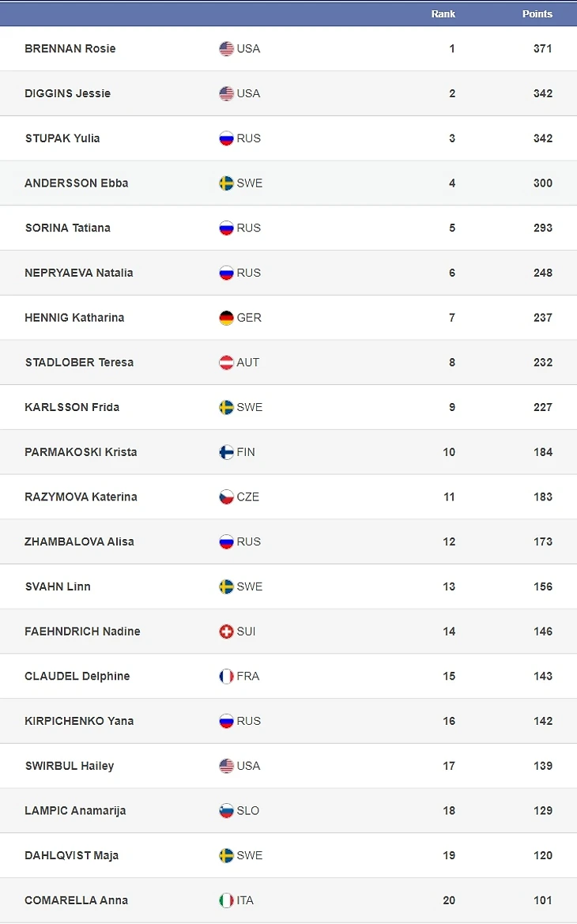Click the Swedish flag beside Ebba Andersson
This screenshot has width=577, height=924.
pos(226,183)
